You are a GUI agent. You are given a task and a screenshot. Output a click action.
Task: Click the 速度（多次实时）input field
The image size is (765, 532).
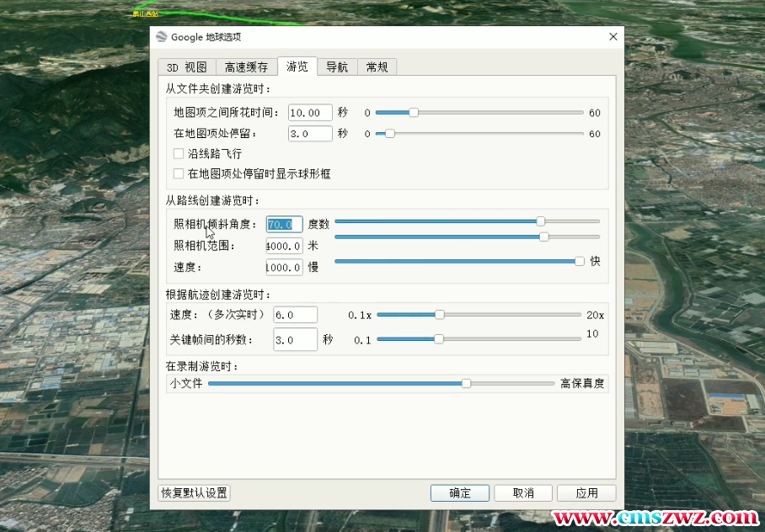coord(295,315)
